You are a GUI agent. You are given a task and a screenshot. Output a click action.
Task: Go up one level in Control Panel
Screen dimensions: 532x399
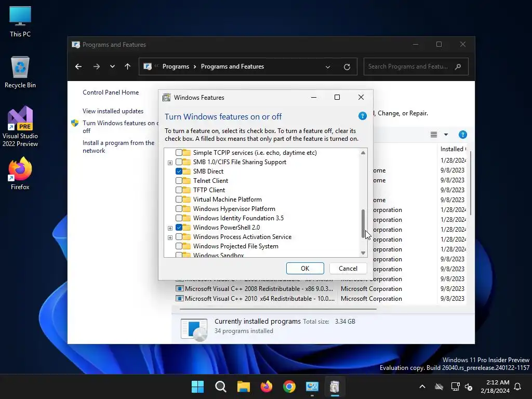128,66
